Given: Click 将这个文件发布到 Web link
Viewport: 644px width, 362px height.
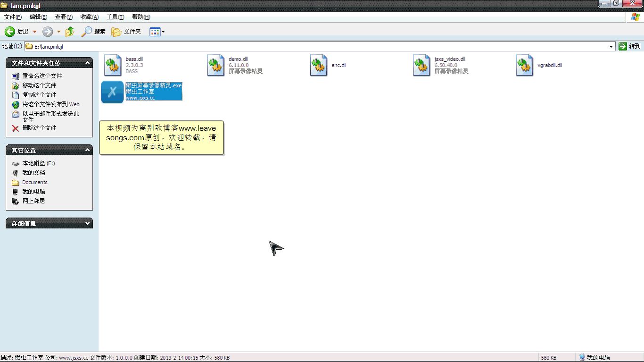Looking at the screenshot, I should pyautogui.click(x=51, y=104).
